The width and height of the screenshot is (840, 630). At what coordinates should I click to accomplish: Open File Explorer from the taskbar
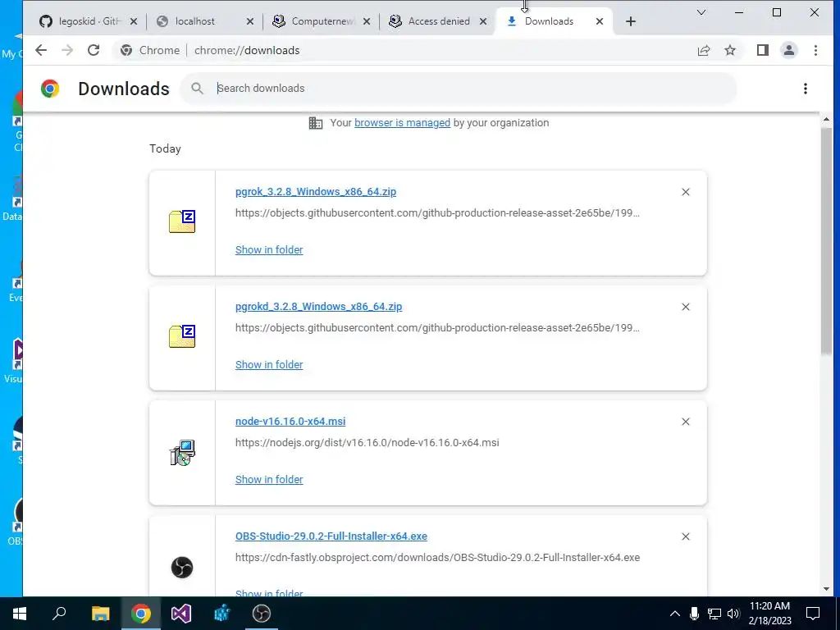(100, 614)
